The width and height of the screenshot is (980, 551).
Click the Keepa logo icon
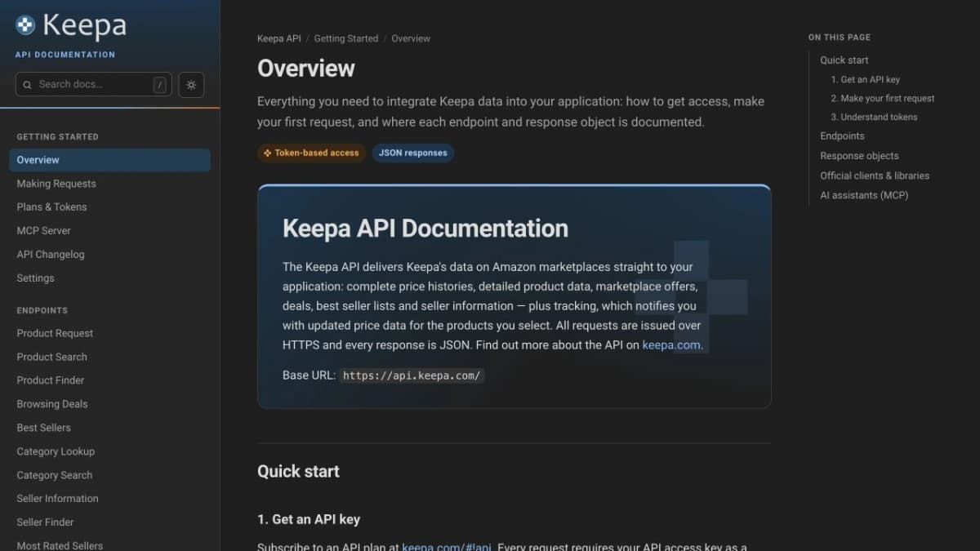tap(25, 25)
